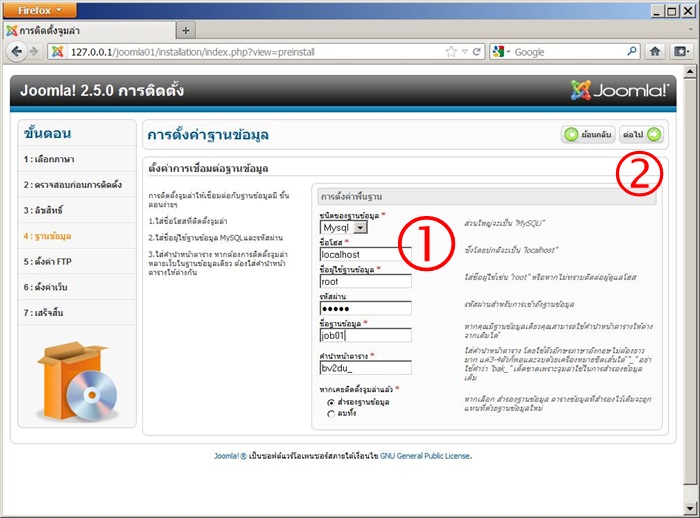Select the Joomla installation browser tab
The height and width of the screenshot is (518, 700).
coord(89,30)
